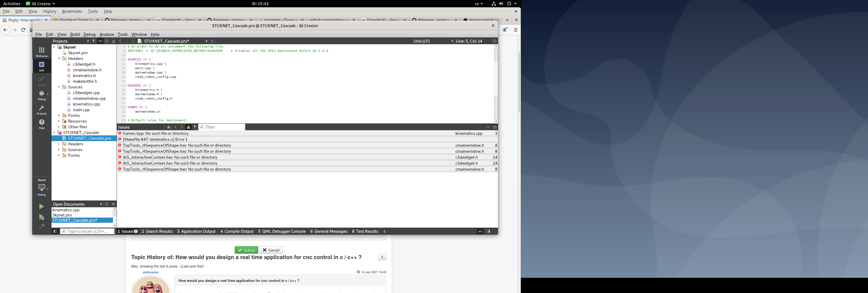The height and width of the screenshot is (293, 868).
Task: Open the Window menu in Qt Creator
Action: 139,34
